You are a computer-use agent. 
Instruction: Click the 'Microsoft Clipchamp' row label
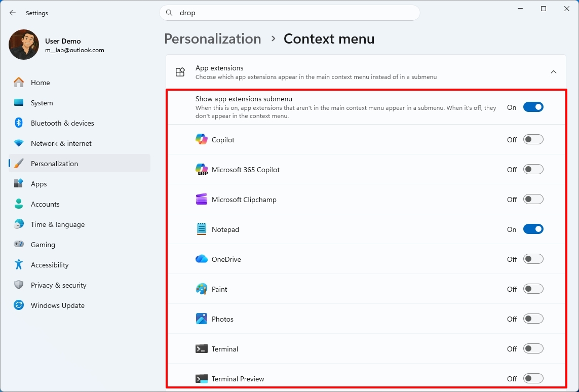[244, 200]
